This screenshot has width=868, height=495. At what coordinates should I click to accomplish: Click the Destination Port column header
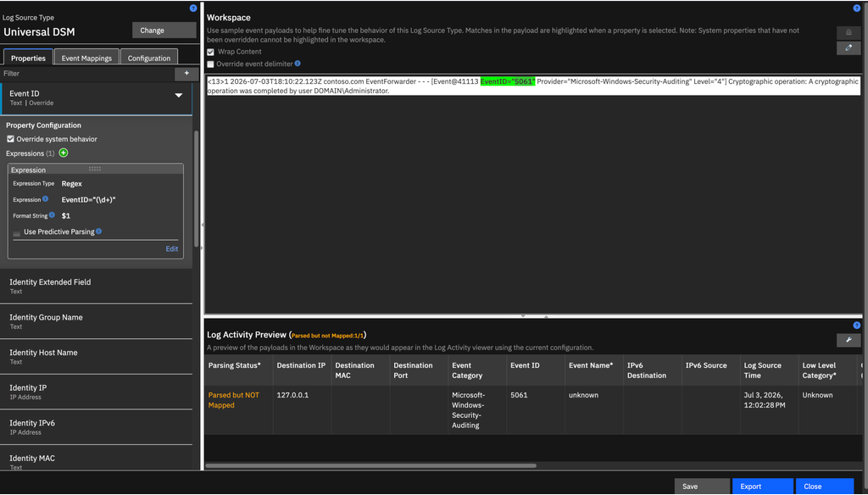(x=419, y=370)
